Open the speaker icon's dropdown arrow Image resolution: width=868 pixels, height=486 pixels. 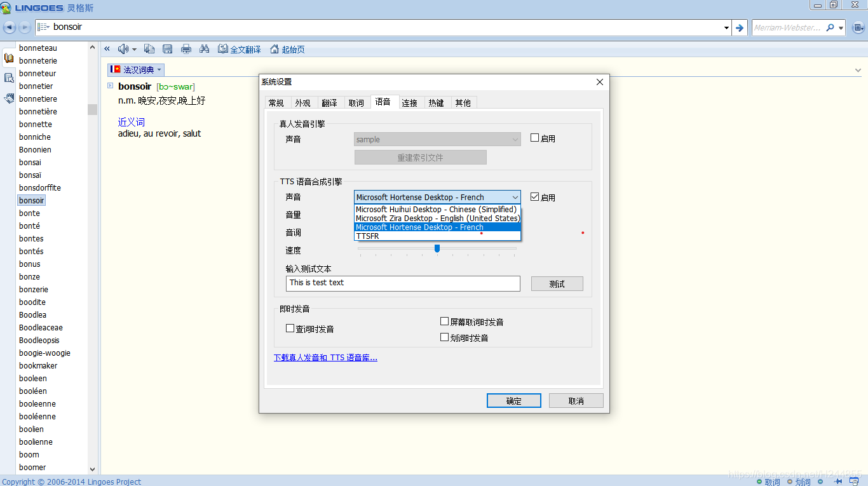click(x=132, y=49)
